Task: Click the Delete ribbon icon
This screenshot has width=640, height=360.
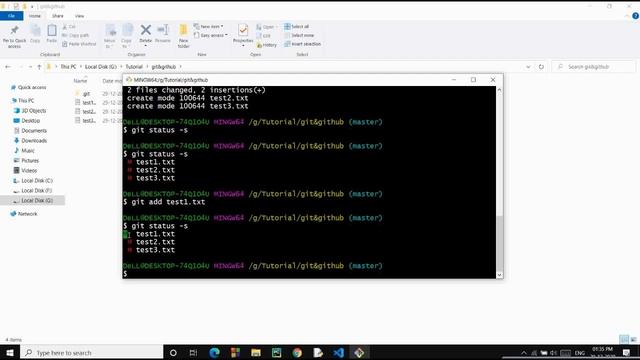Action: click(x=145, y=34)
